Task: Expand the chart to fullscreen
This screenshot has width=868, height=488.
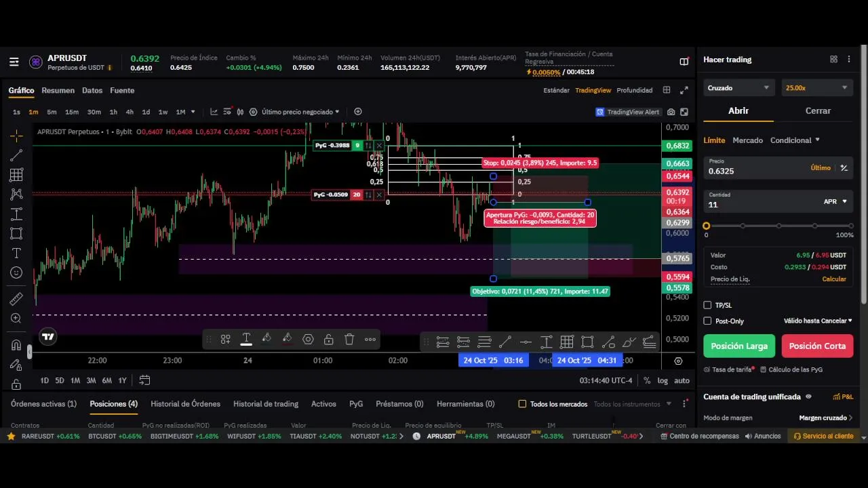Action: pyautogui.click(x=684, y=90)
